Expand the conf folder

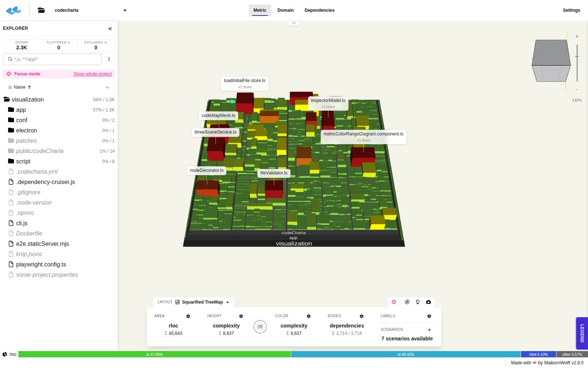[x=59, y=120]
